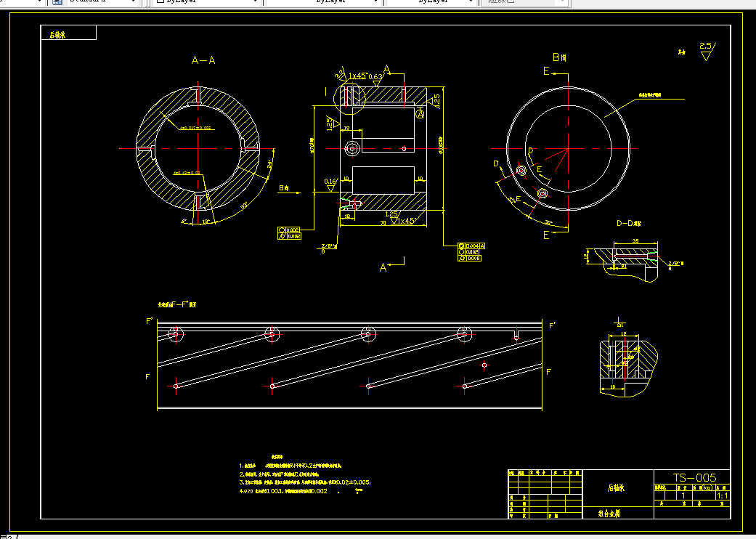Select the TS-005 drawing number text
This screenshot has height=539, width=756.
[x=694, y=477]
